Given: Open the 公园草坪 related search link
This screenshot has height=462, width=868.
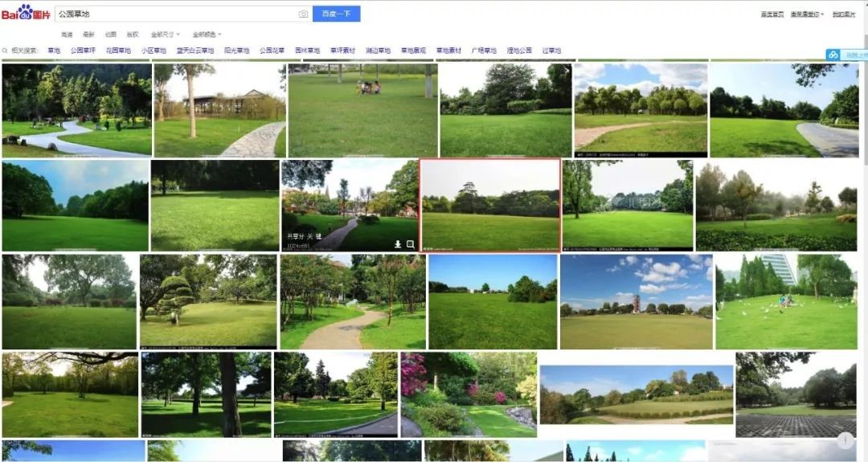Looking at the screenshot, I should click(83, 51).
